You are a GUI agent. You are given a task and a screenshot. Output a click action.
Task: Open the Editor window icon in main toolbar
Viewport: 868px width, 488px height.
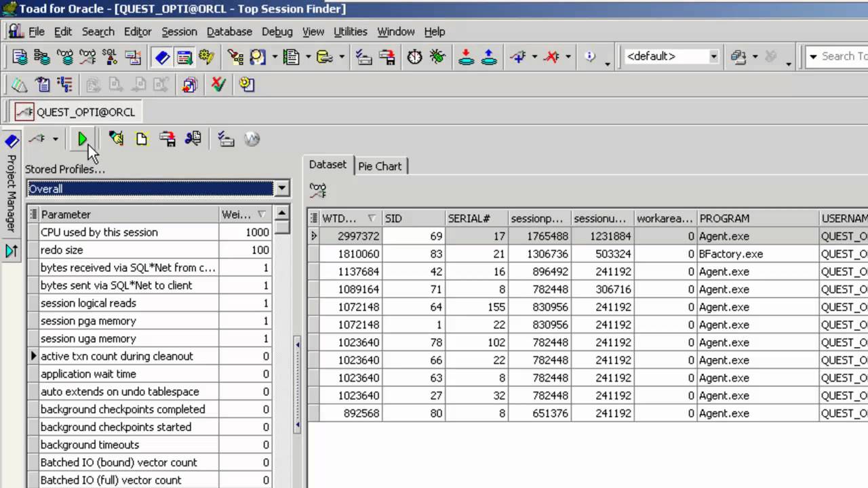pyautogui.click(x=20, y=57)
